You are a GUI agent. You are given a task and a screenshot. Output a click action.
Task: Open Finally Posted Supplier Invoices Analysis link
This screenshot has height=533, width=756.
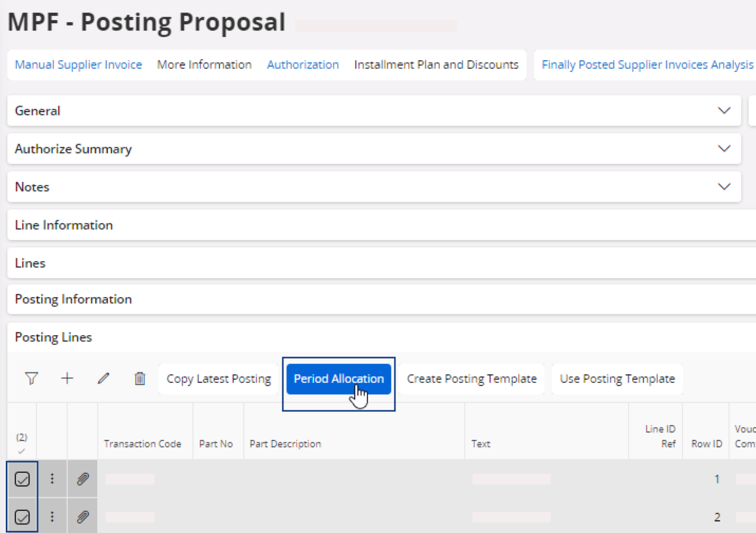click(647, 65)
